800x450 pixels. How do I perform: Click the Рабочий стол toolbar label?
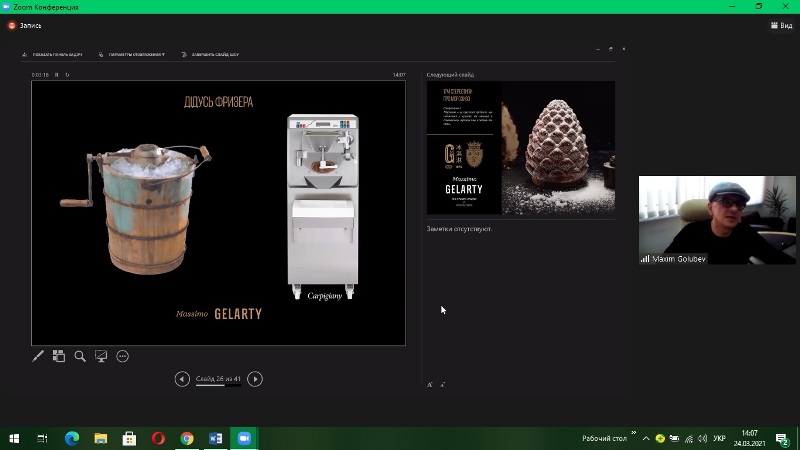coord(604,438)
